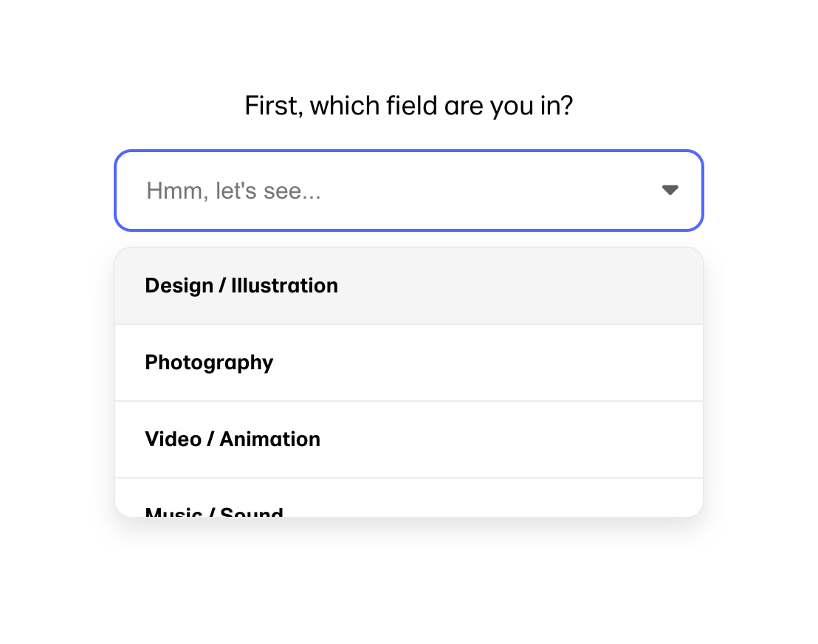Viewport: 818px width, 644px height.
Task: Click the dropdown's placeholder text
Action: pyautogui.click(x=233, y=190)
